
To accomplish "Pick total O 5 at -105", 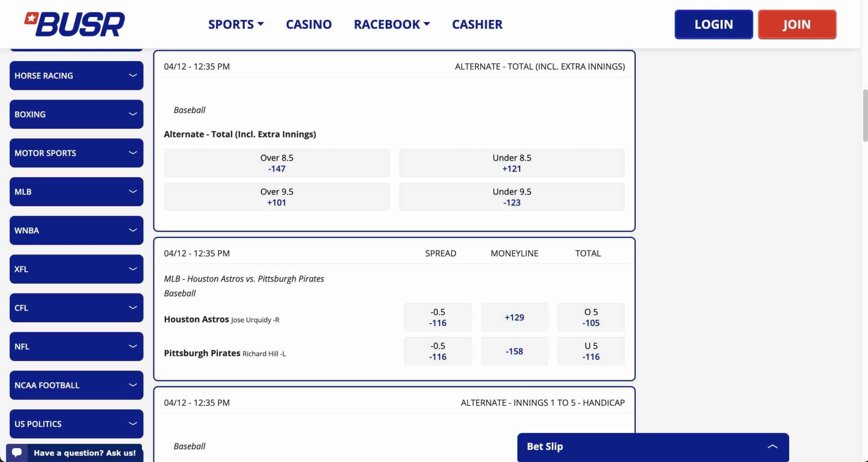I will (591, 317).
